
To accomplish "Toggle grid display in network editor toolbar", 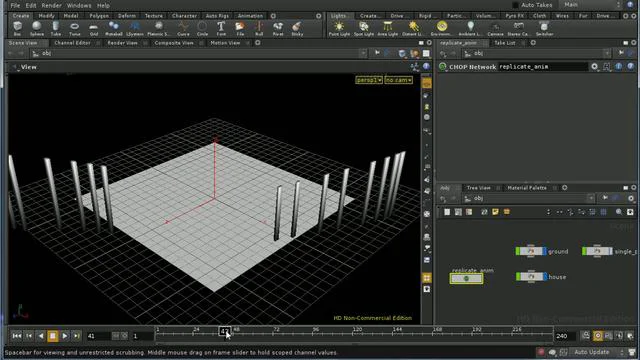I will tap(603, 212).
